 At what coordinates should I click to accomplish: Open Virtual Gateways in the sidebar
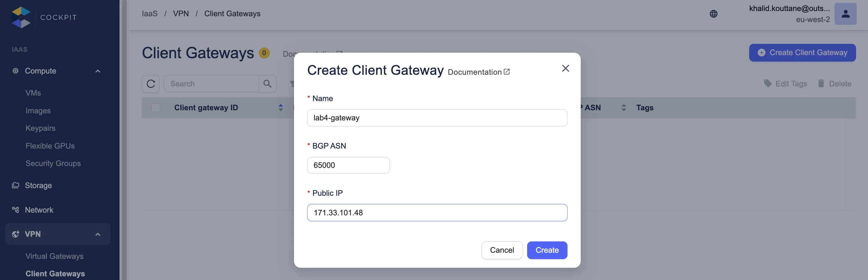pos(55,256)
